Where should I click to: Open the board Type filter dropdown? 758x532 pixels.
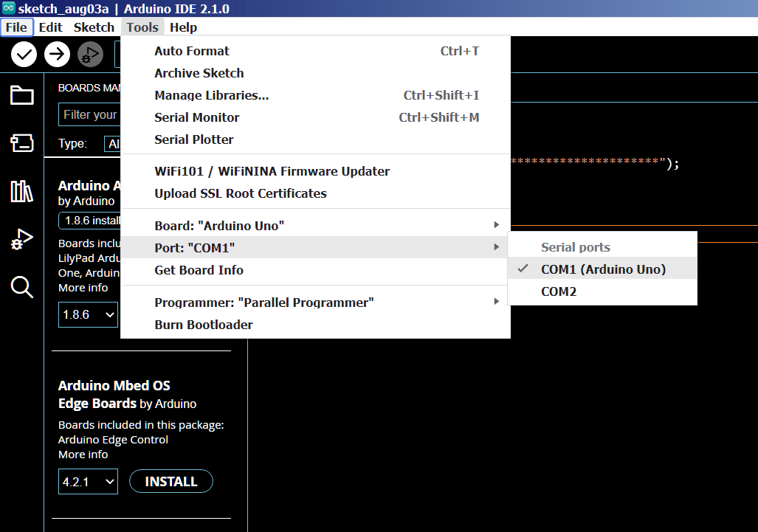tap(114, 143)
